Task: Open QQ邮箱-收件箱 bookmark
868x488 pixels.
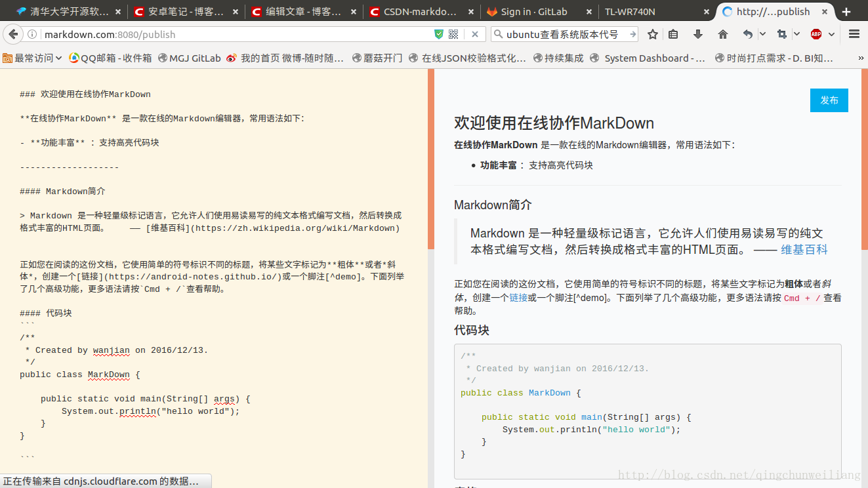Action: click(x=111, y=58)
